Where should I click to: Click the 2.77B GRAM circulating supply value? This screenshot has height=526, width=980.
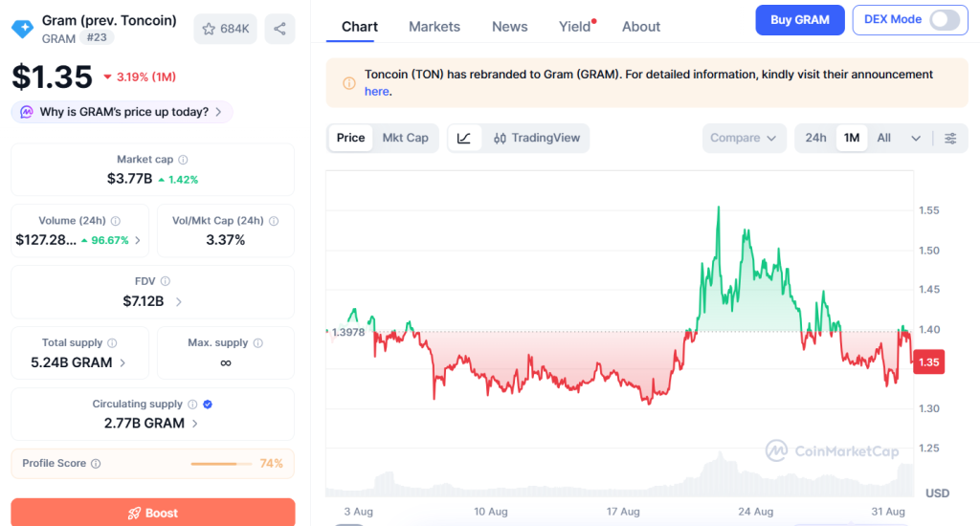pos(145,424)
